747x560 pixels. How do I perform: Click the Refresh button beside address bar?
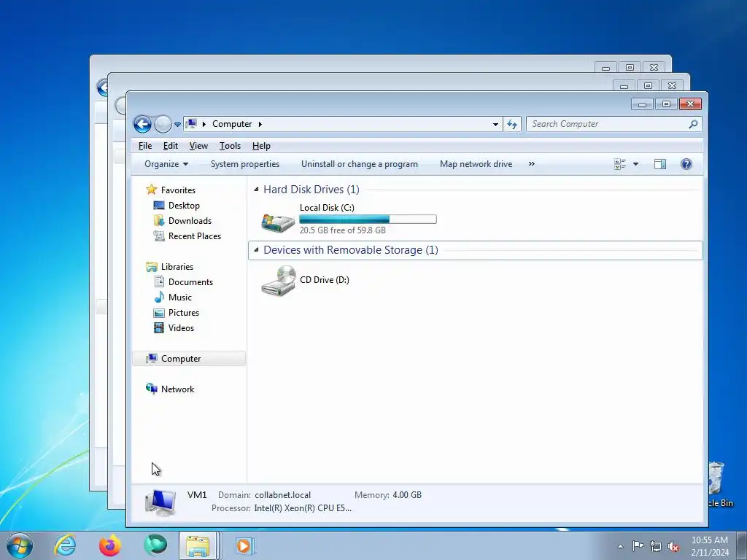pos(512,124)
